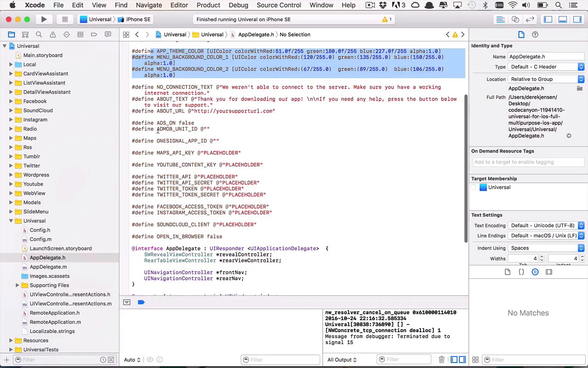The width and height of the screenshot is (588, 368).
Task: Show the File inspector
Action: (x=521, y=34)
